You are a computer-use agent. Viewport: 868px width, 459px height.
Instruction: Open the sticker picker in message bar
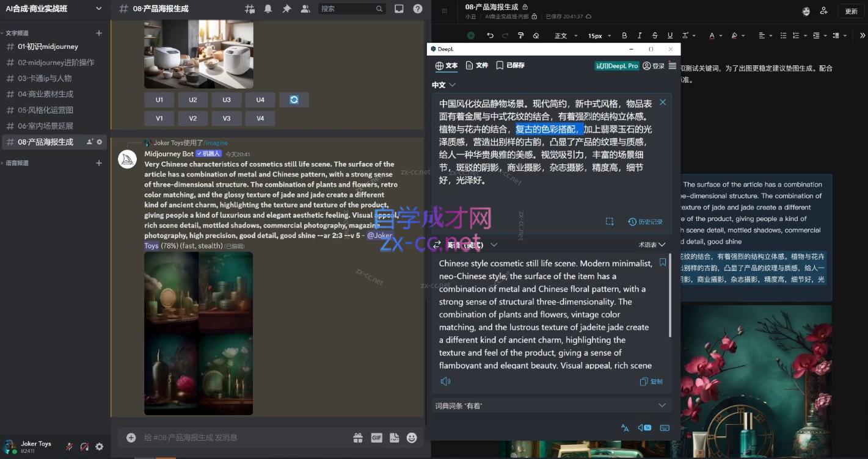point(395,438)
